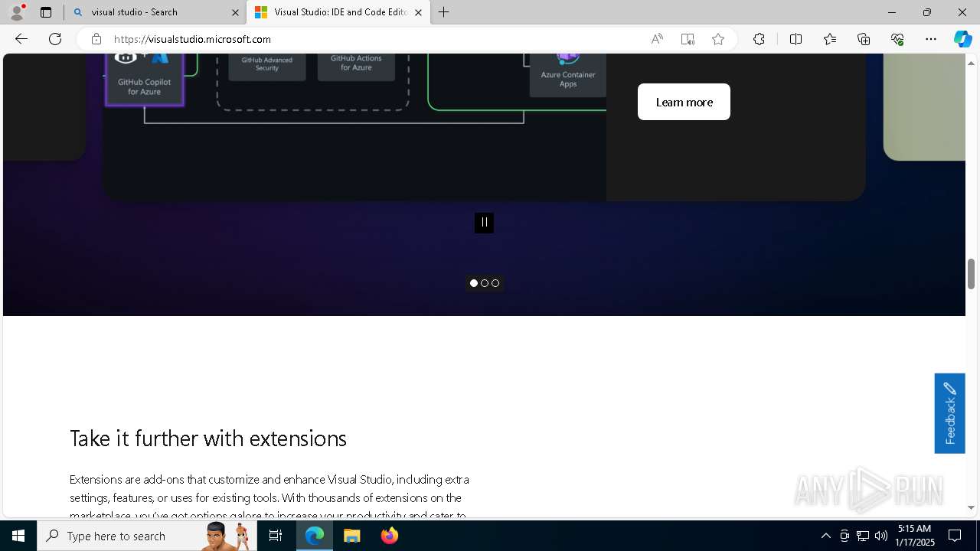Image resolution: width=980 pixels, height=551 pixels.
Task: Click the GitHub Actions for Azure diagram box
Action: pos(356,66)
